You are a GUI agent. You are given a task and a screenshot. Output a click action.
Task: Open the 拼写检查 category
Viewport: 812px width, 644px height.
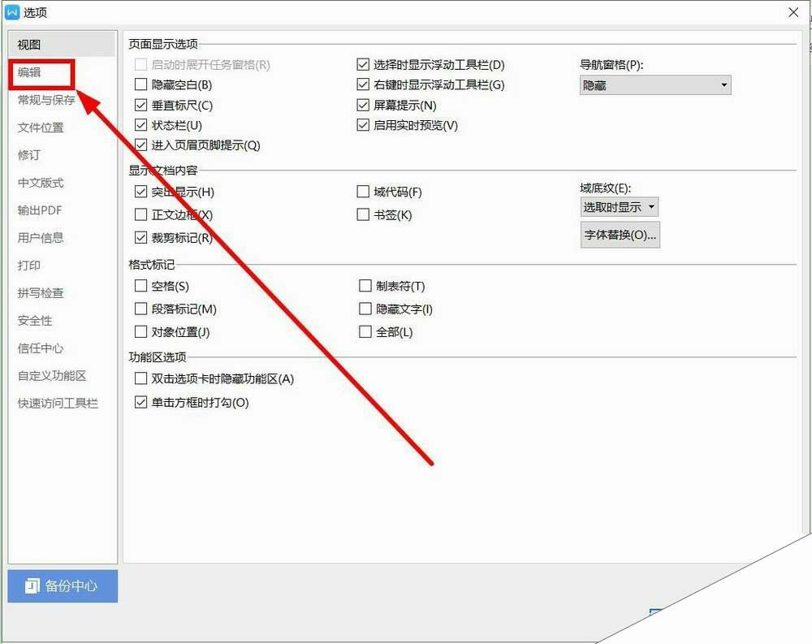41,292
